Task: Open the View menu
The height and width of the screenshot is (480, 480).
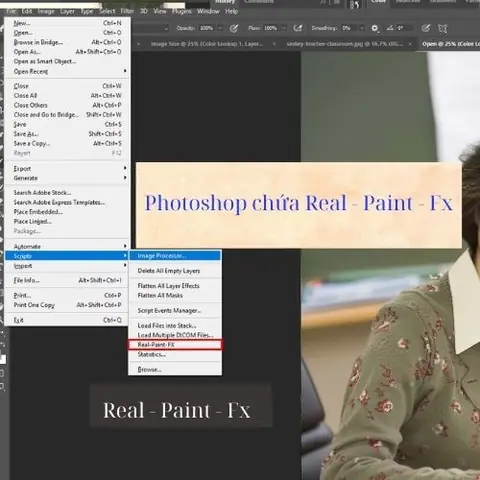Action: click(x=160, y=11)
